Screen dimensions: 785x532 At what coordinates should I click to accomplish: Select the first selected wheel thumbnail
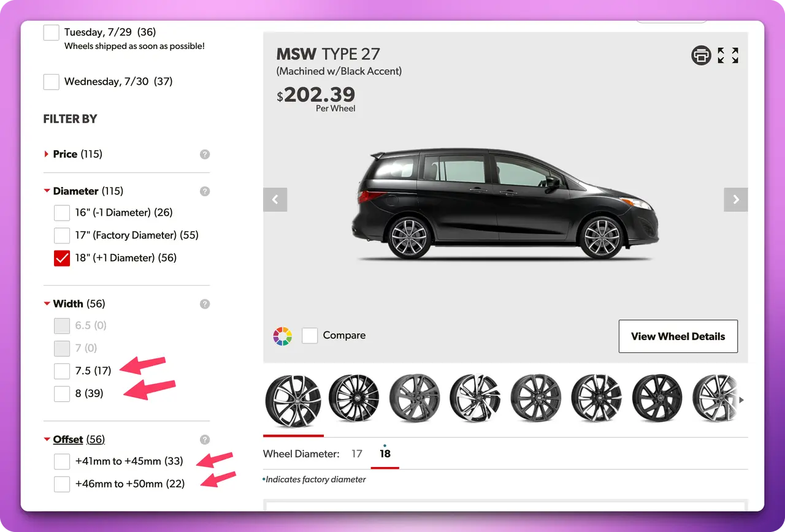click(293, 401)
